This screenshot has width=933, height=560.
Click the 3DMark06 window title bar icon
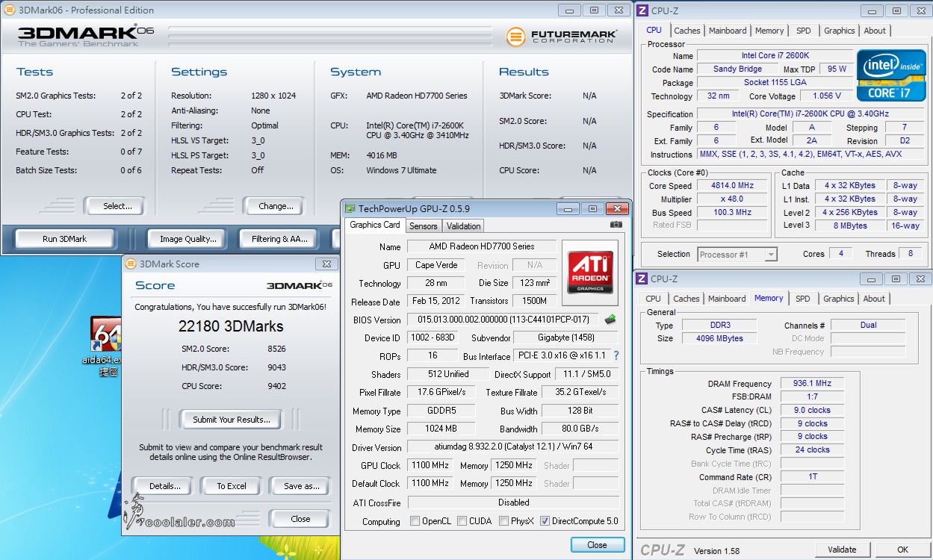9,10
